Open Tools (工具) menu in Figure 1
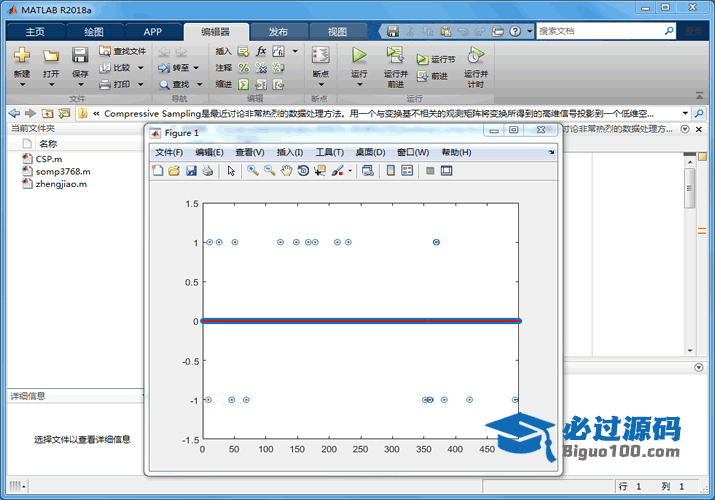 [330, 152]
